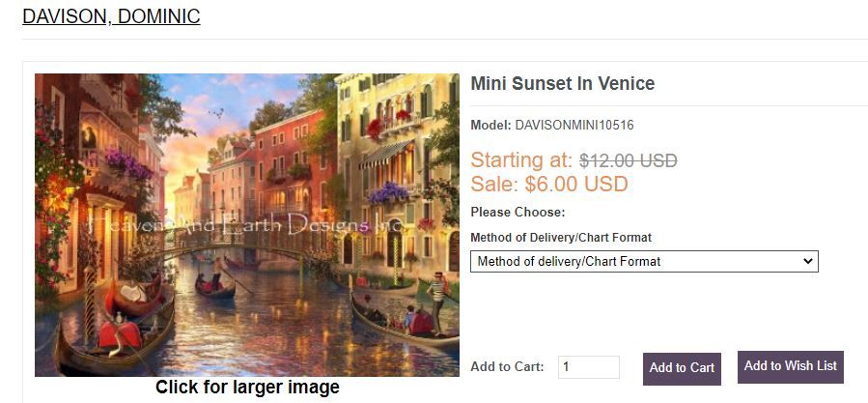Click the 'Please Choose:' heading

[518, 213]
